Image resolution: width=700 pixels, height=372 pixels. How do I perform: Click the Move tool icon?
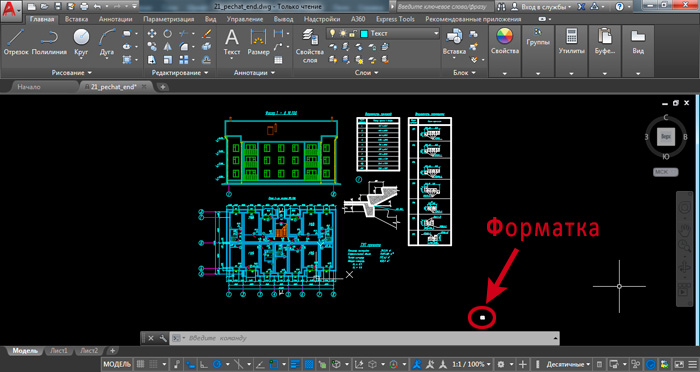[152, 33]
